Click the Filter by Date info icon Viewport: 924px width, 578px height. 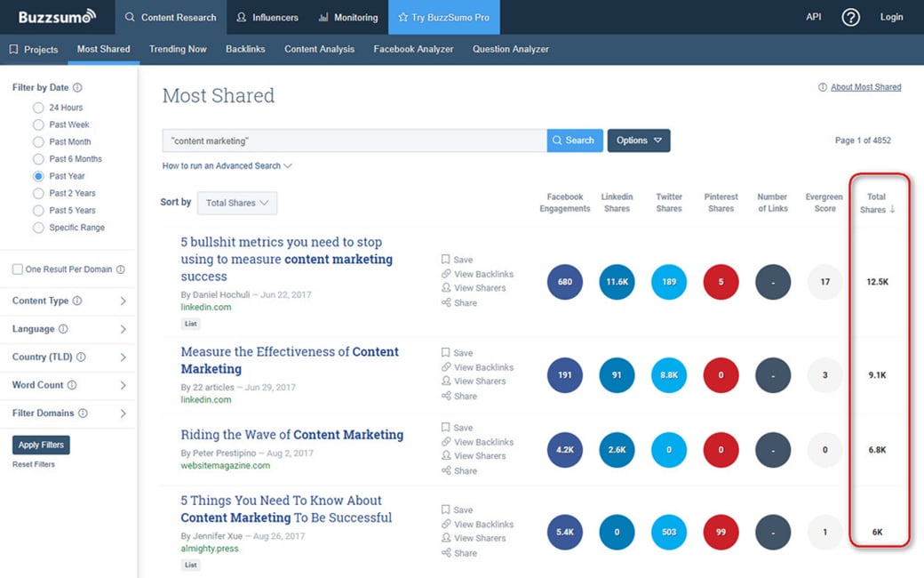coord(77,88)
